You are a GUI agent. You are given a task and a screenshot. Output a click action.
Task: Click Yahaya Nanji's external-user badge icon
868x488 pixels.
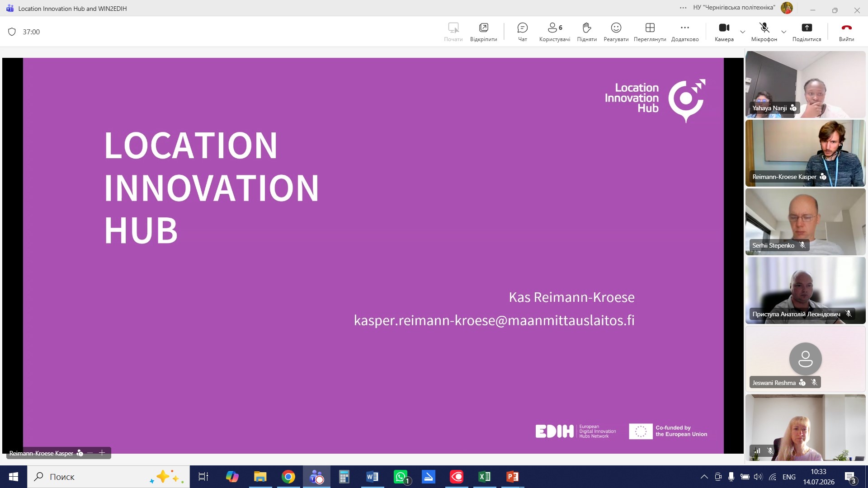(x=793, y=108)
